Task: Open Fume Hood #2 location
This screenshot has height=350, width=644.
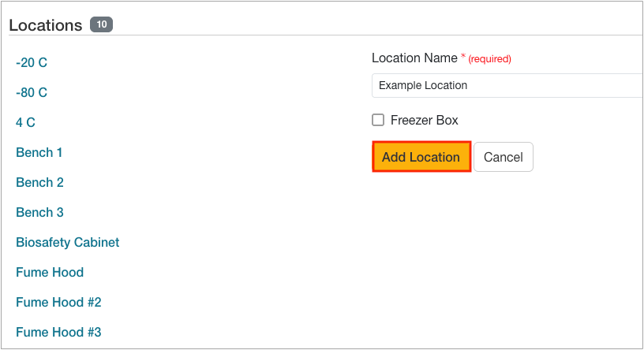Action: (58, 303)
